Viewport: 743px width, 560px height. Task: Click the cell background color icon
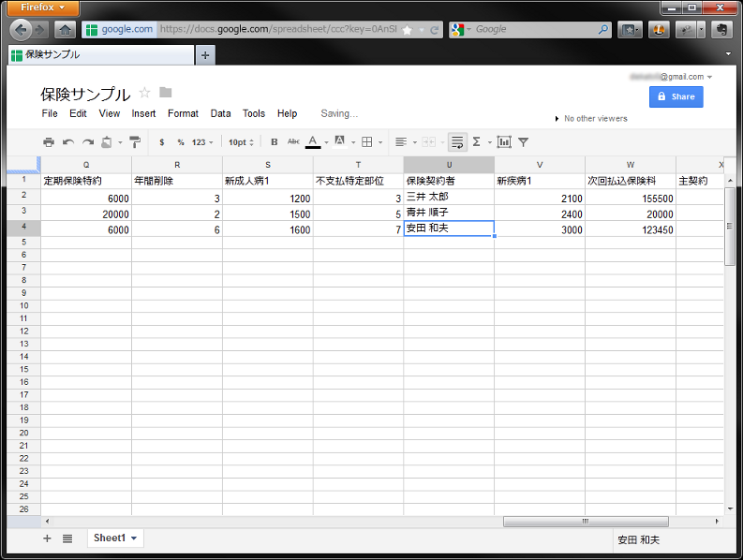(340, 141)
